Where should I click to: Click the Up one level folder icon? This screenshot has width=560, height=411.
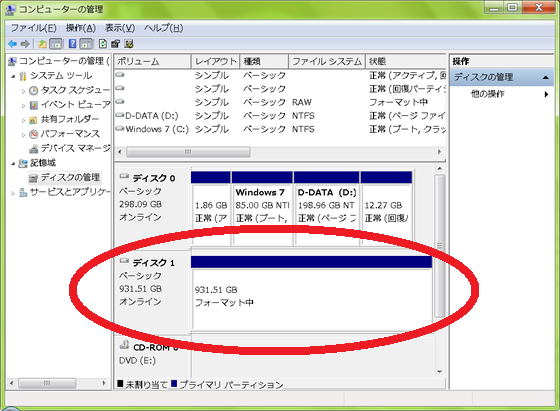tap(42, 44)
